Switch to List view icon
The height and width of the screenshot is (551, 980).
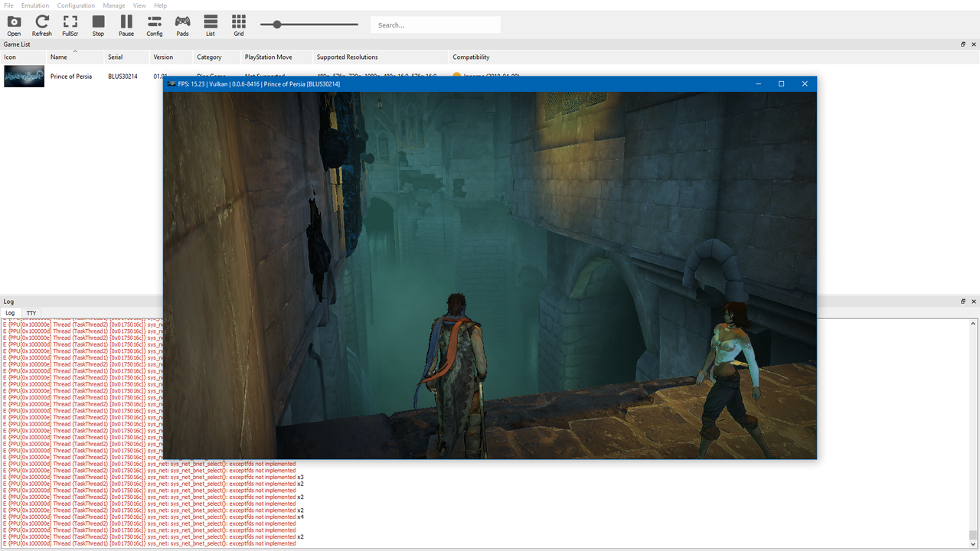(x=211, y=25)
